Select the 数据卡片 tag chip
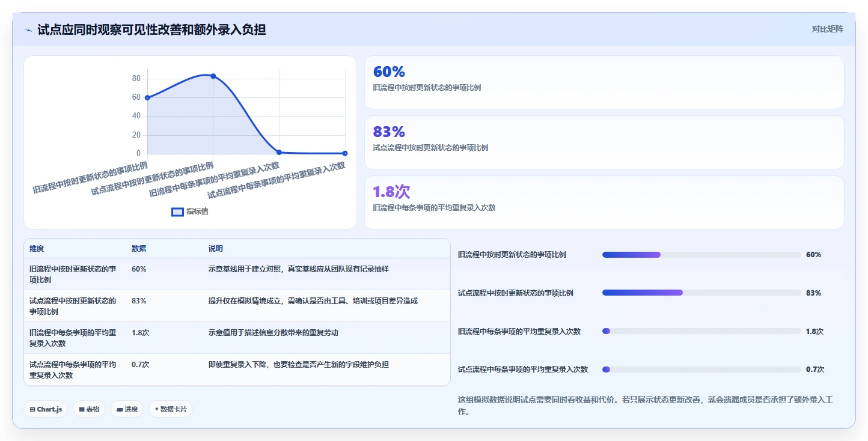This screenshot has width=868, height=441. (171, 409)
